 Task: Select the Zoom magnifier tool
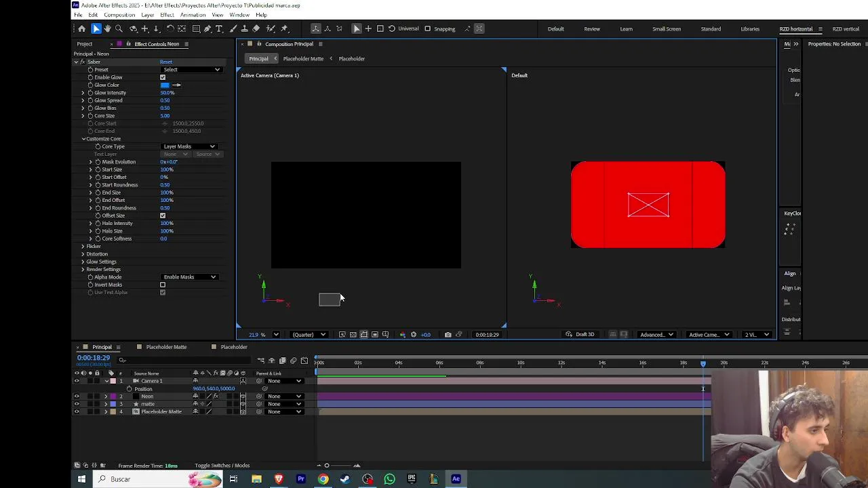[119, 28]
